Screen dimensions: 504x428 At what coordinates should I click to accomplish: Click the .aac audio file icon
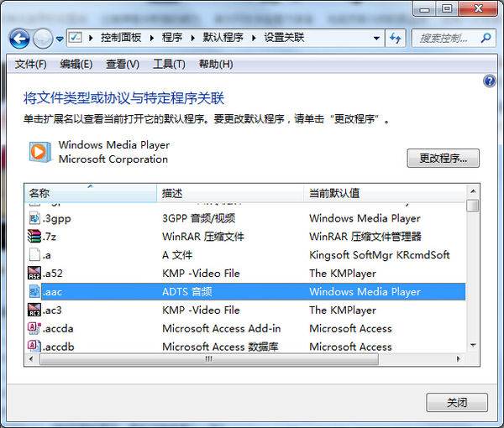tap(34, 292)
